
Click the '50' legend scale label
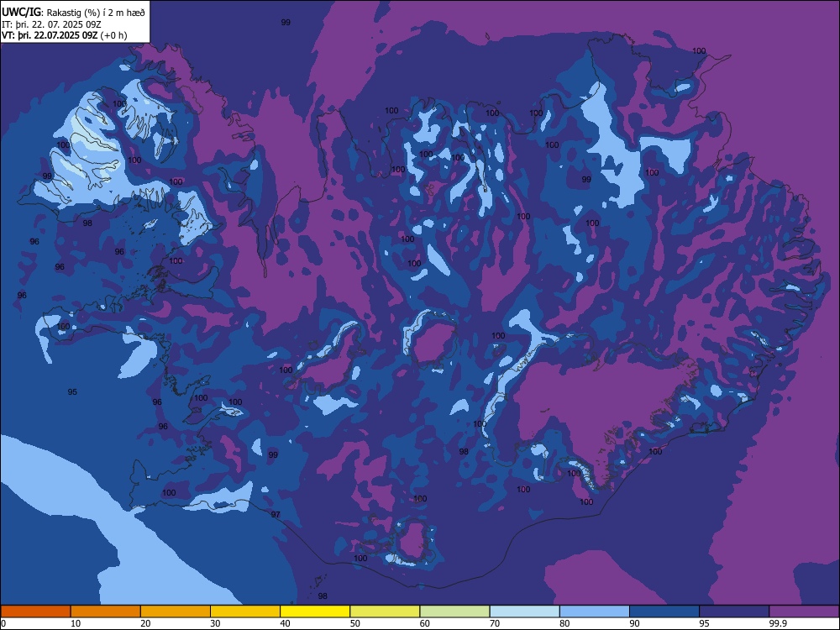pos(355,623)
